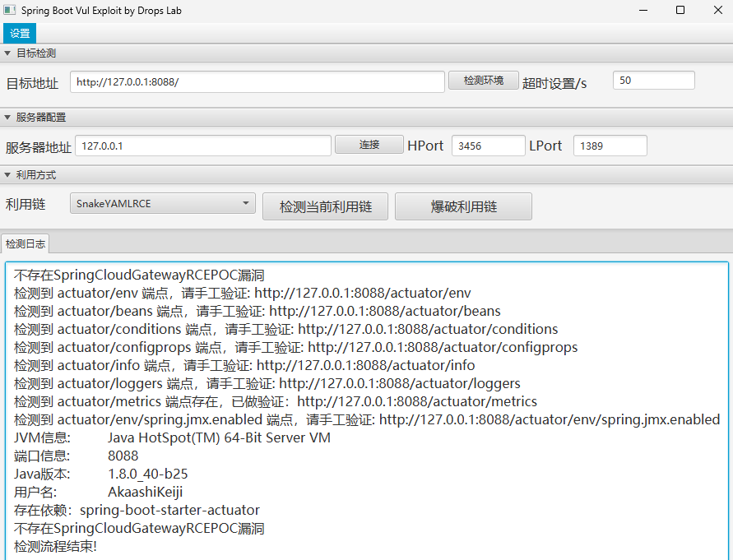Screen dimensions: 733x560
Task: Click the spring-boot-starter-actuator dependency line
Action: pyautogui.click(x=137, y=510)
